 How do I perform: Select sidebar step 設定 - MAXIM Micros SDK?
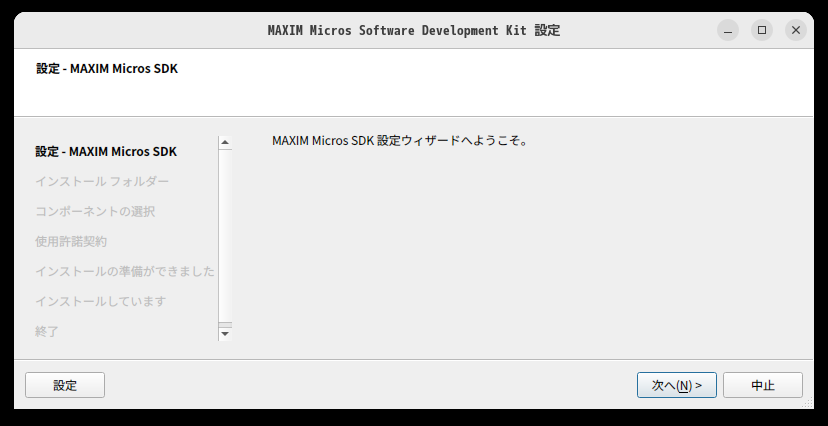coord(106,152)
